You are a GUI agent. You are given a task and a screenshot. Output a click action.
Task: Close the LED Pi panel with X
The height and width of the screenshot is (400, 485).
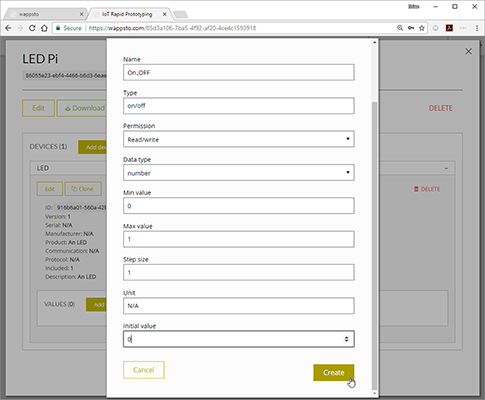click(x=468, y=51)
